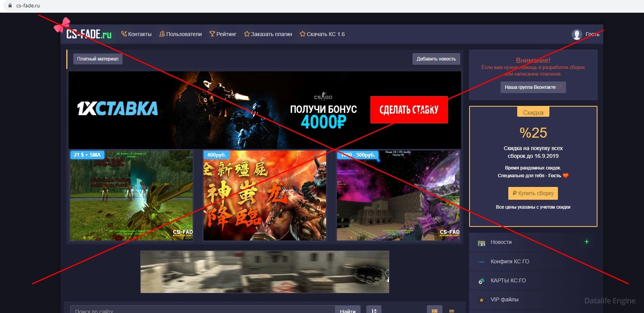Open the Контакты menu item
Screen dimensions: 644x313
pos(136,34)
